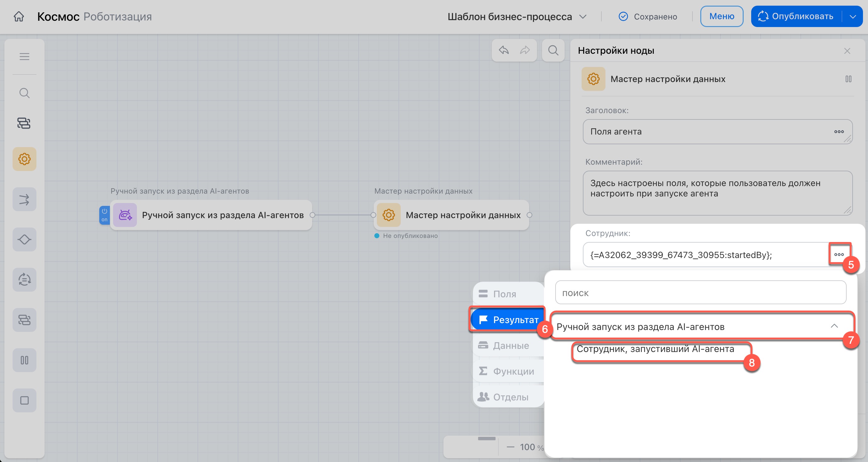Select the diamond condition tool in sidebar
This screenshot has width=868, height=462.
click(x=24, y=239)
